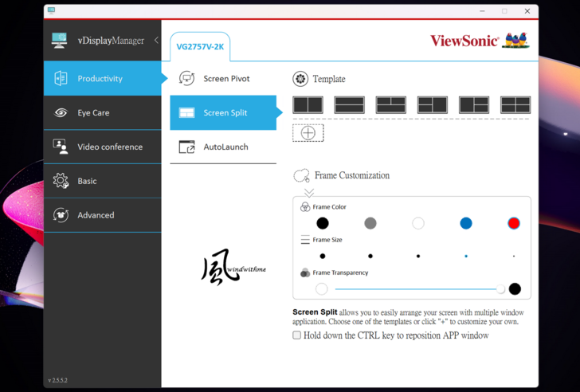This screenshot has height=392, width=580.
Task: Select the second largest frame size dot
Action: (x=370, y=256)
